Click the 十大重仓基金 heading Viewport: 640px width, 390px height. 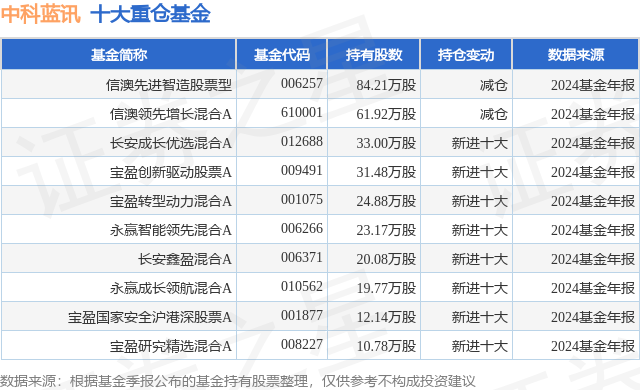tap(150, 14)
